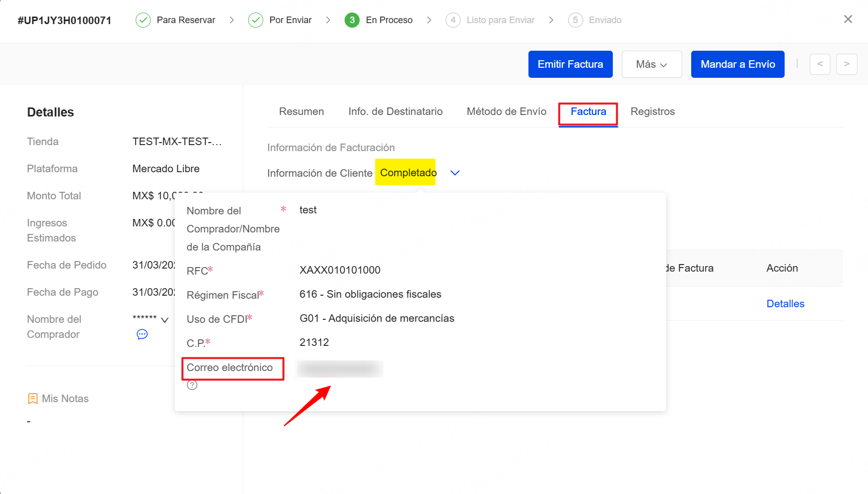
Task: Click the Para Reservar step label
Action: (x=186, y=20)
